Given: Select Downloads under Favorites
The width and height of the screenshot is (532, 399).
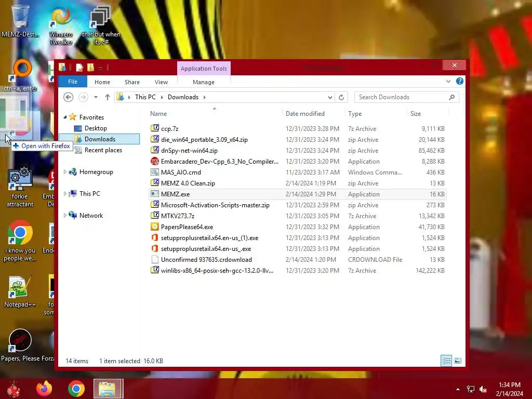Looking at the screenshot, I should click(99, 139).
